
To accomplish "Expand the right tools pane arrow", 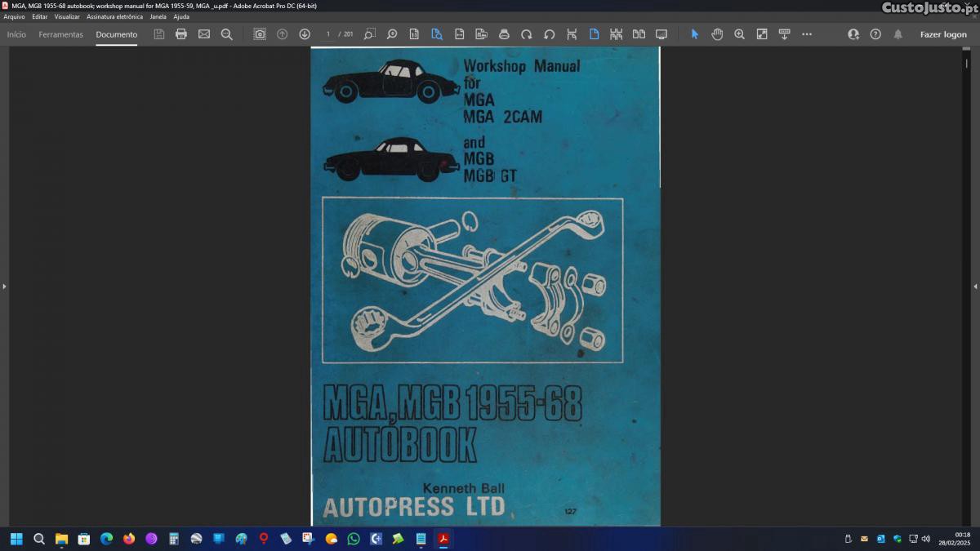I will (x=975, y=287).
